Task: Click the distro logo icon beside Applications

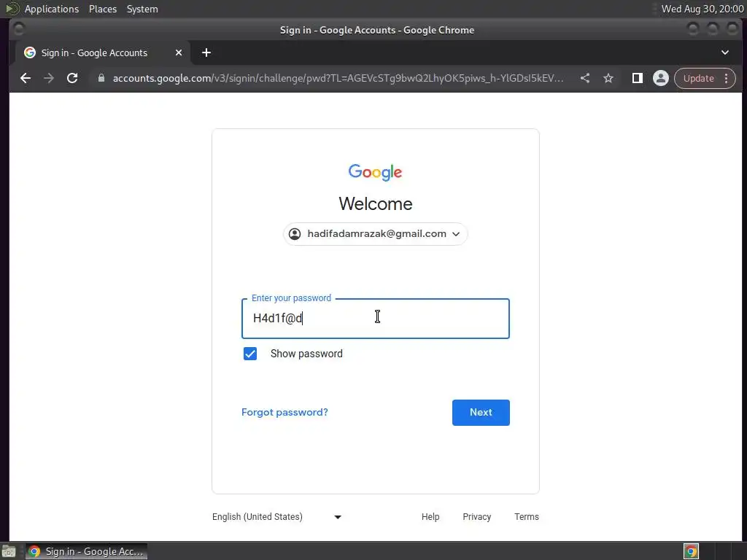Action: click(x=12, y=9)
